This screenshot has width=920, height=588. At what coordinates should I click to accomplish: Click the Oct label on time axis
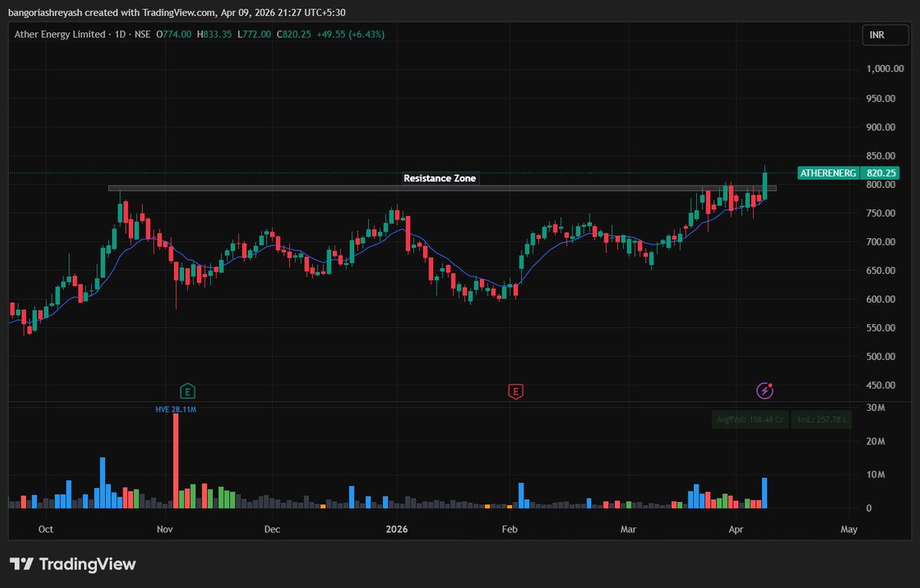45,530
